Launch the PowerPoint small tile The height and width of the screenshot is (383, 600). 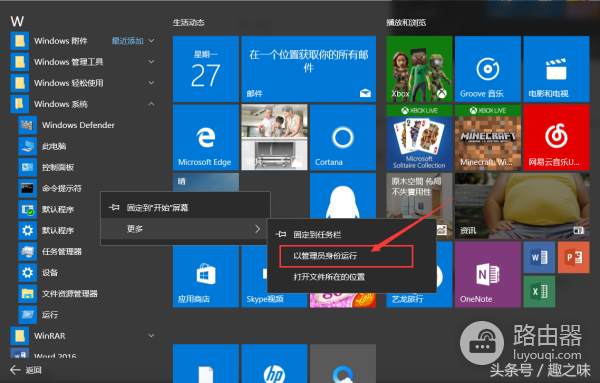tap(574, 258)
